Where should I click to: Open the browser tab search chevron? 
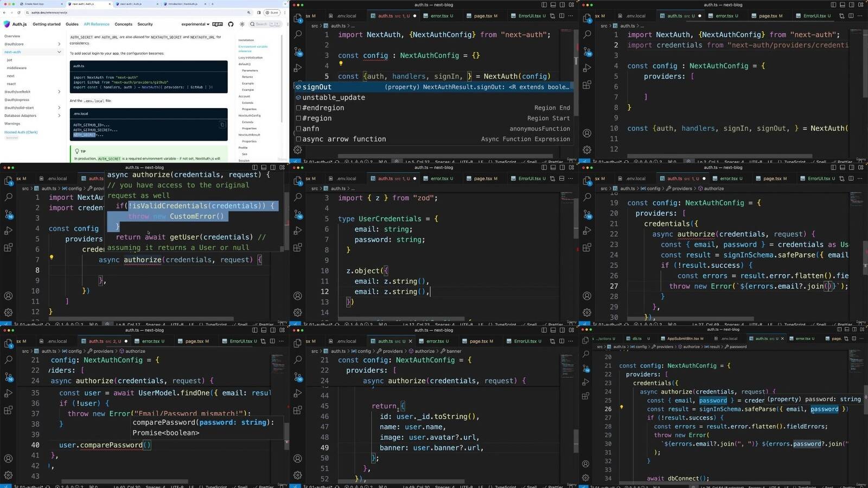pyautogui.click(x=284, y=4)
